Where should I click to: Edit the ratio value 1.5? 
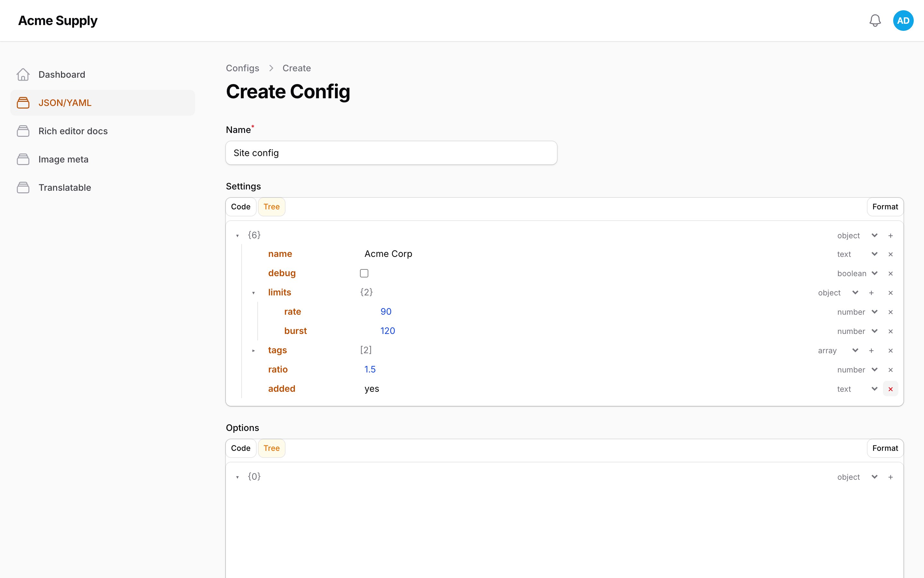coord(370,369)
